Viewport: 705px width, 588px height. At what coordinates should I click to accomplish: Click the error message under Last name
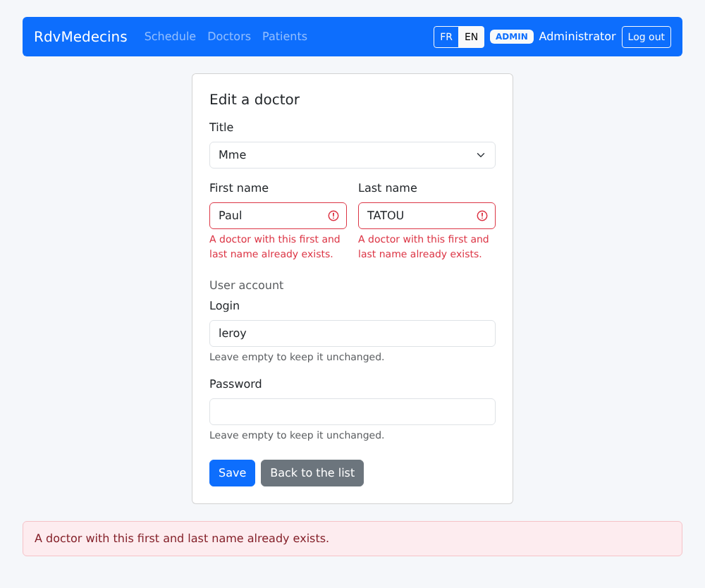[424, 246]
